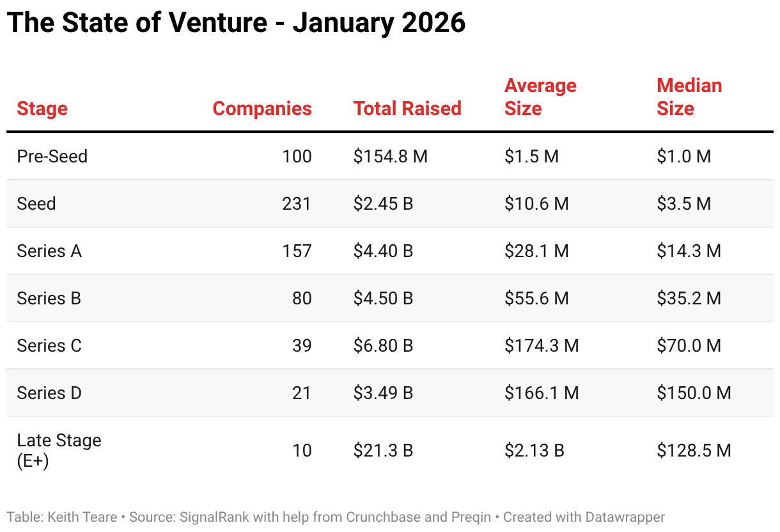The image size is (780, 532).
Task: Select the Late Stage (E+) row label
Action: [x=59, y=450]
